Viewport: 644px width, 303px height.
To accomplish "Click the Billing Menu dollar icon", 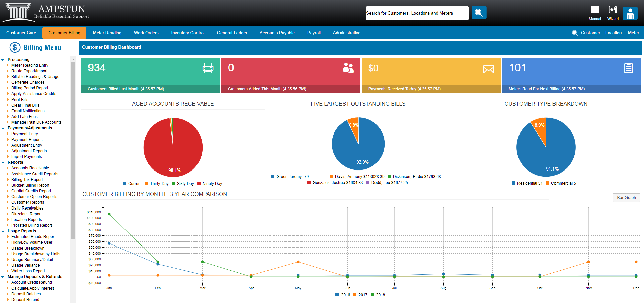I will coord(15,47).
